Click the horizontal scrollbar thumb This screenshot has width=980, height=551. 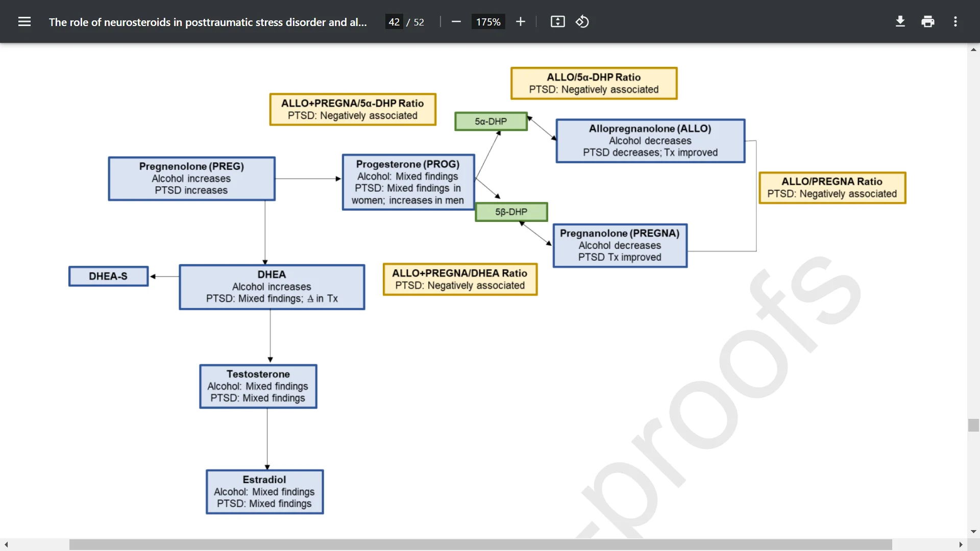(x=480, y=544)
